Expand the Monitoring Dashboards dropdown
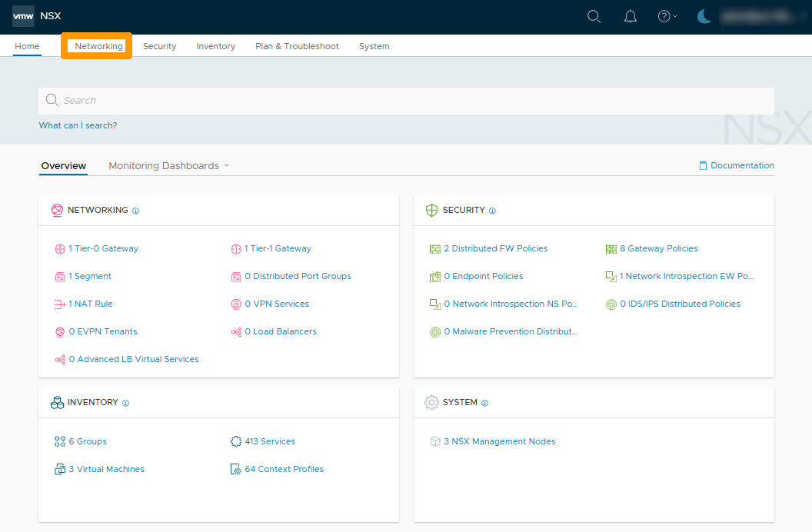Viewport: 812px width, 532px height. 169,166
